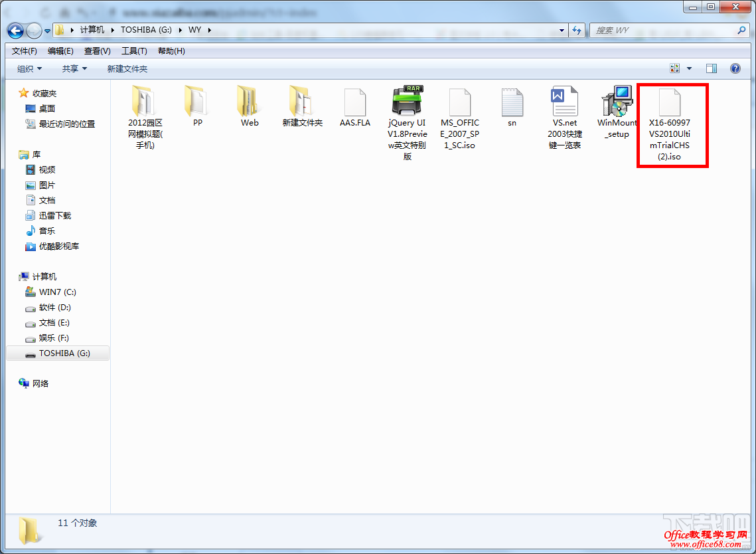
Task: Open the 共享 dropdown
Action: (x=74, y=69)
